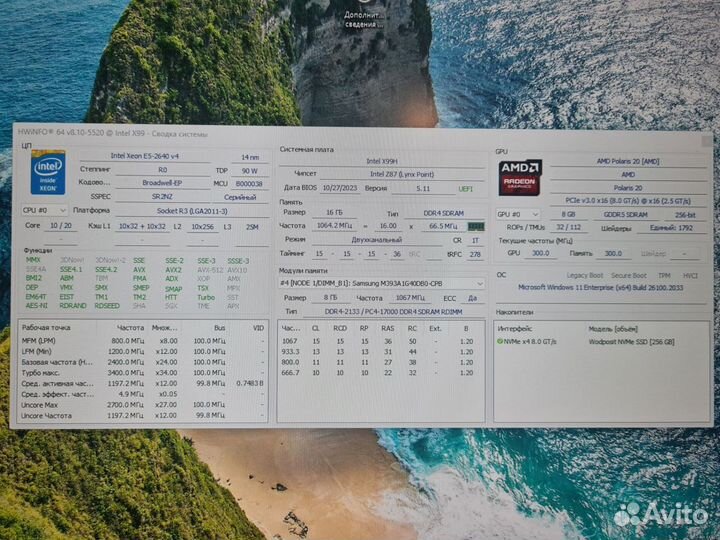The width and height of the screenshot is (720, 540).
Task: Click the HVCI indicator label
Action: 690,276
